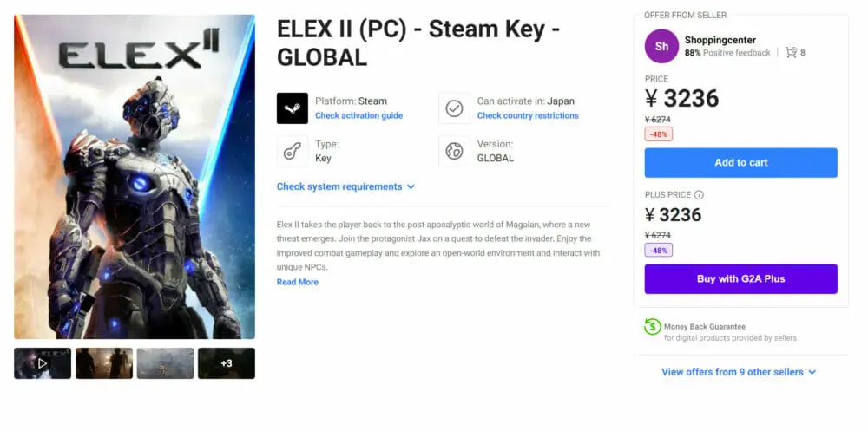The height and width of the screenshot is (431, 868).
Task: Click the seller sales cart icon
Action: point(791,53)
